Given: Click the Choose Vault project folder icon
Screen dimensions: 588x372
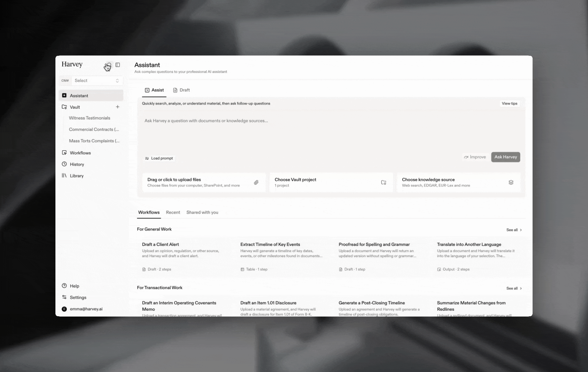Looking at the screenshot, I should [x=384, y=182].
